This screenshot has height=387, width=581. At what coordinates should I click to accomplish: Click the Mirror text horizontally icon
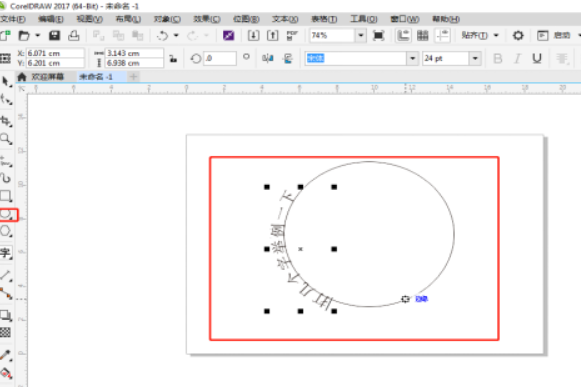coord(268,58)
